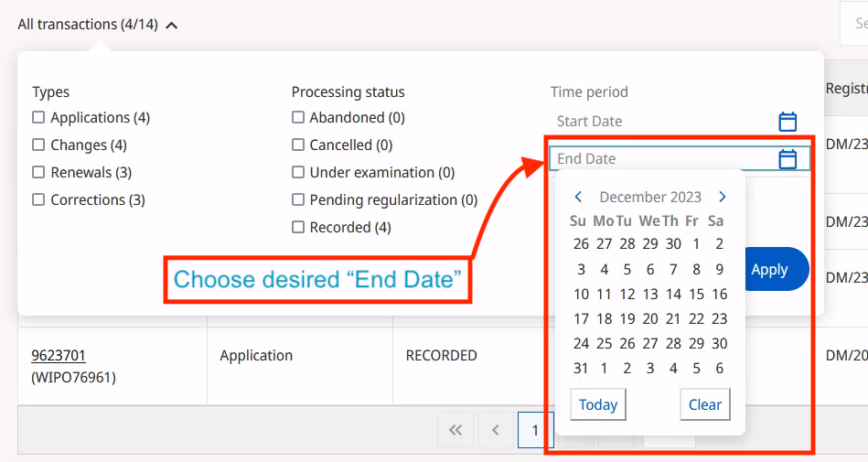Viewport: 868px width, 462px height.
Task: Click the End Date calendar icon
Action: [x=788, y=159]
